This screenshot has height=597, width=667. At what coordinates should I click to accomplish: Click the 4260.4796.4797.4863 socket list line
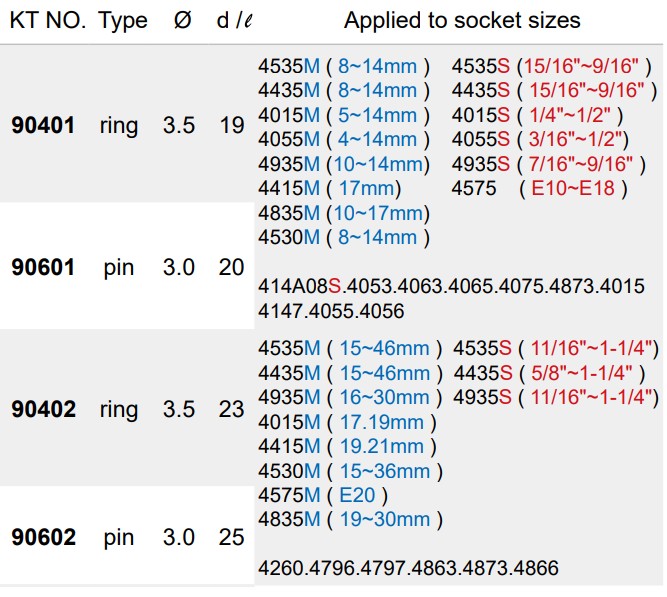(408, 568)
